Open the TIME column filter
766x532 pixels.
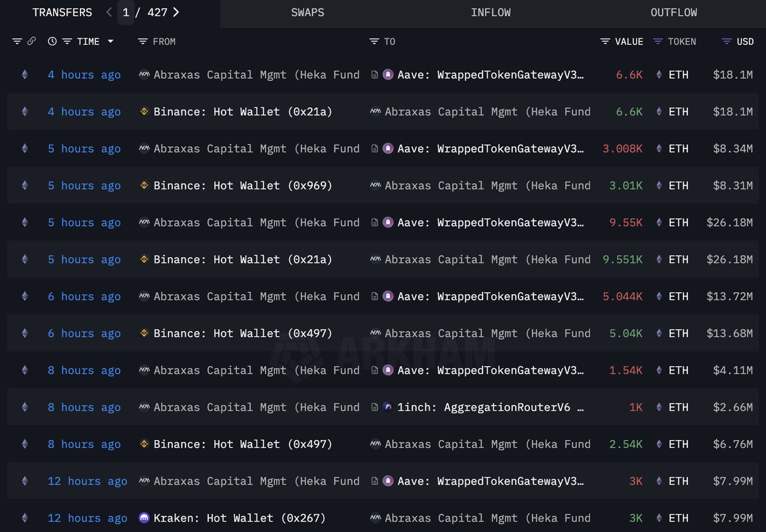pyautogui.click(x=67, y=41)
